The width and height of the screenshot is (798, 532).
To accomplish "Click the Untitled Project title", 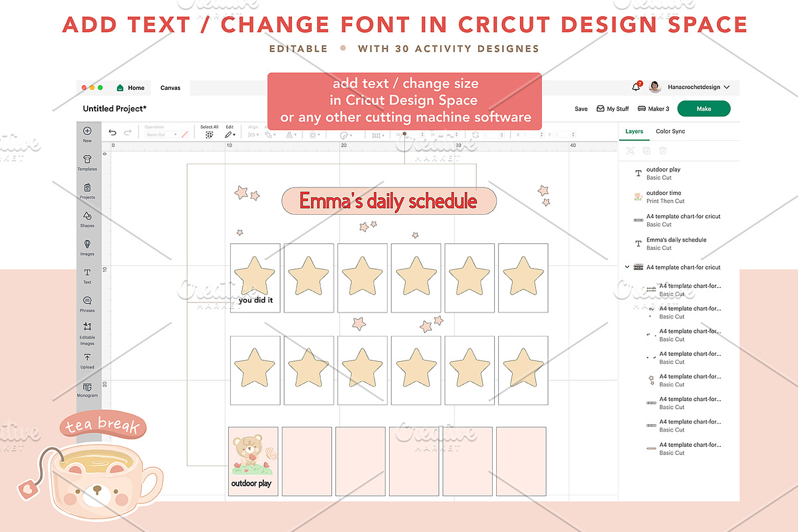I will coord(115,108).
